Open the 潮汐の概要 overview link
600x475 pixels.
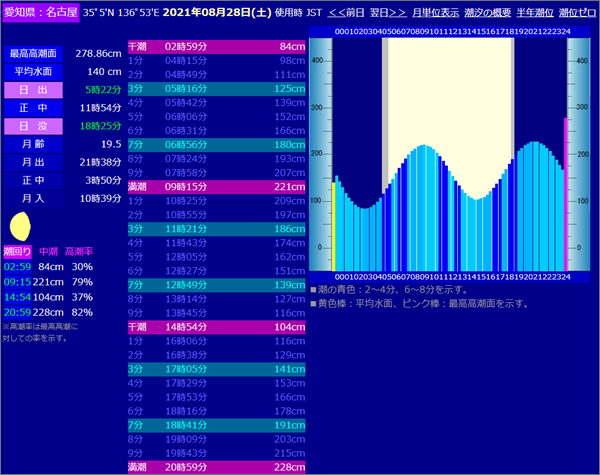click(x=488, y=13)
